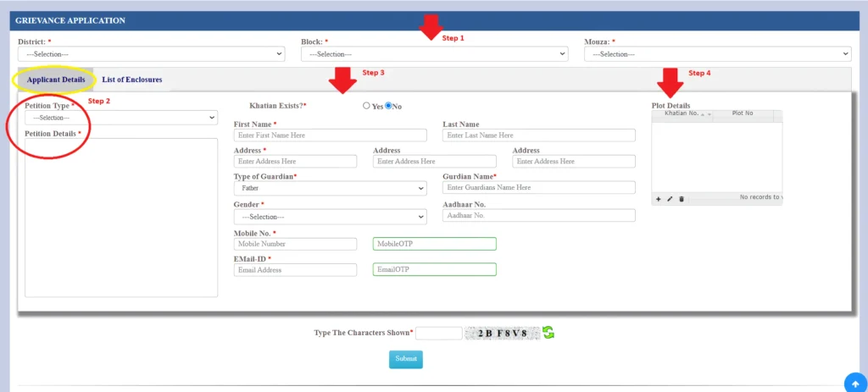This screenshot has width=868, height=392.
Task: Select No for Khatian Exists
Action: click(388, 106)
